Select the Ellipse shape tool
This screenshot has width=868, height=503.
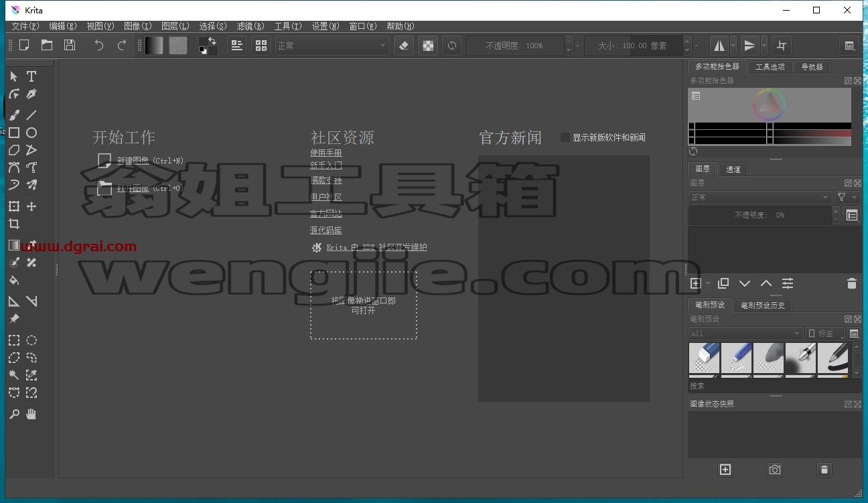pyautogui.click(x=31, y=133)
